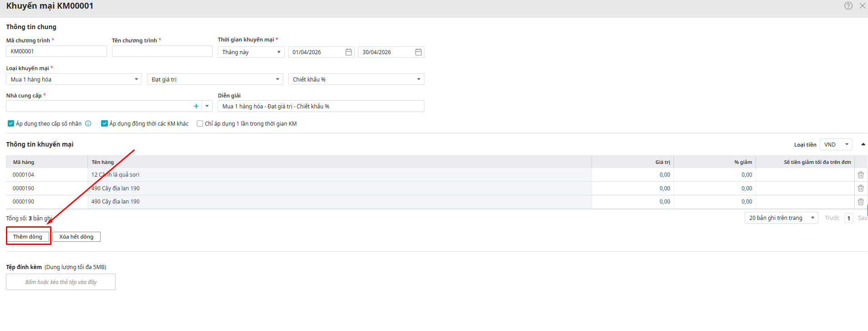The image size is (868, 331).
Task: Click the Tên chương trình input field
Action: pos(162,51)
